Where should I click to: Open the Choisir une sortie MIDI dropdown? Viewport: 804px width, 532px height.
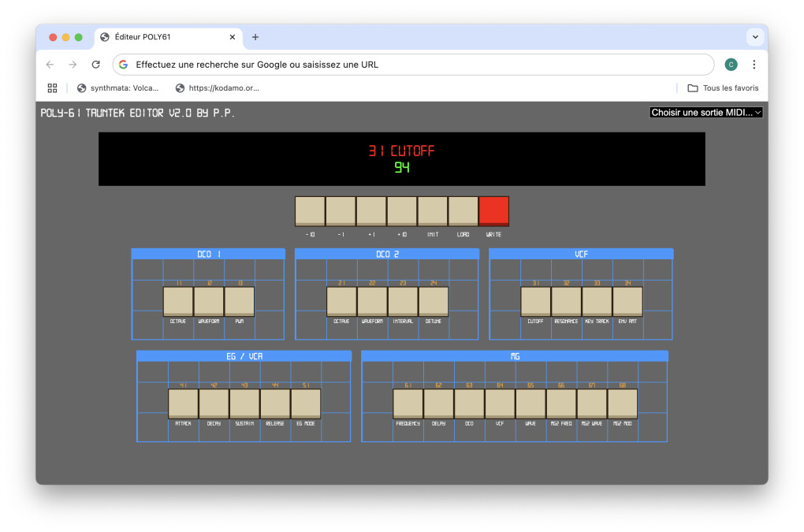click(706, 113)
